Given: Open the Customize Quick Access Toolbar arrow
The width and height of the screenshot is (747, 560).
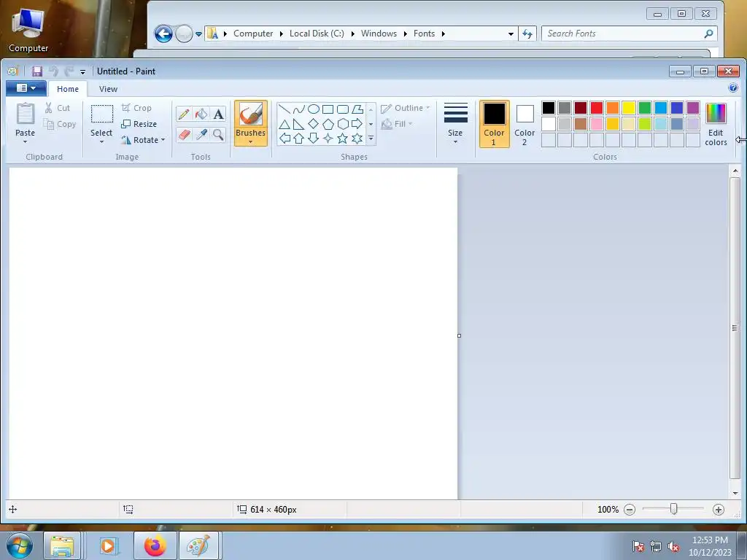Looking at the screenshot, I should click(82, 72).
